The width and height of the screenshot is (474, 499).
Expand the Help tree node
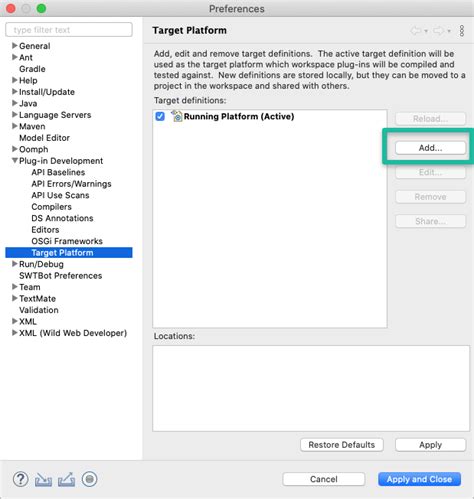pyautogui.click(x=14, y=80)
